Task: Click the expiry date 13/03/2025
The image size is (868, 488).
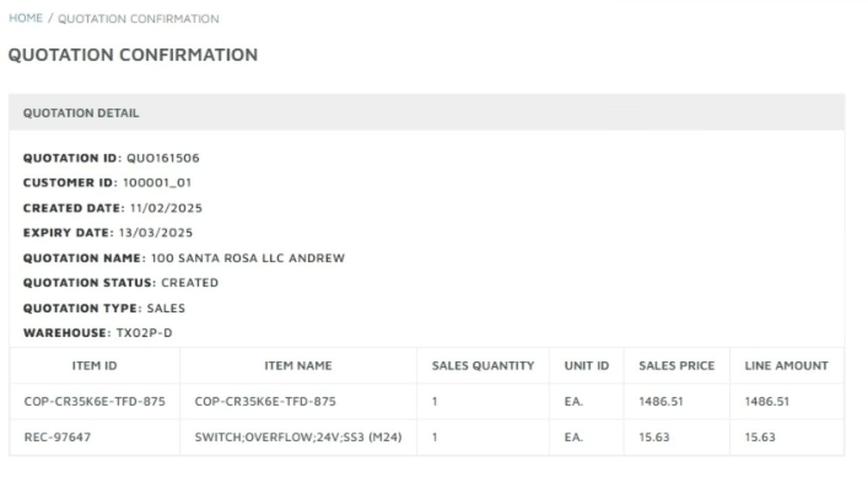Action: pyautogui.click(x=155, y=232)
